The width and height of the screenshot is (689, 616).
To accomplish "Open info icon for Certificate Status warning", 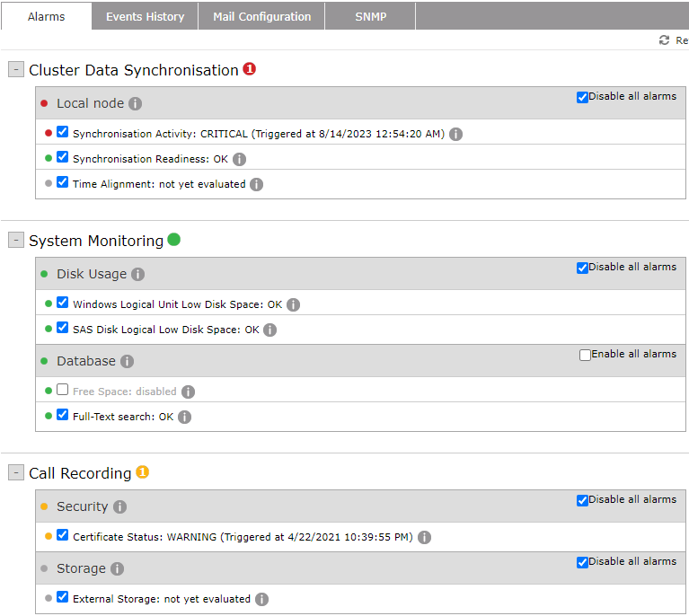I will [424, 537].
